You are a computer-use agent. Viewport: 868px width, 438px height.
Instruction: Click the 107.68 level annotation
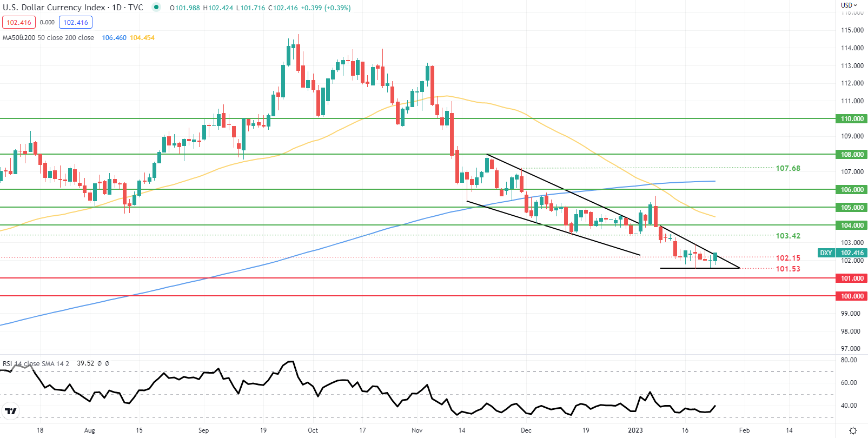pyautogui.click(x=788, y=168)
